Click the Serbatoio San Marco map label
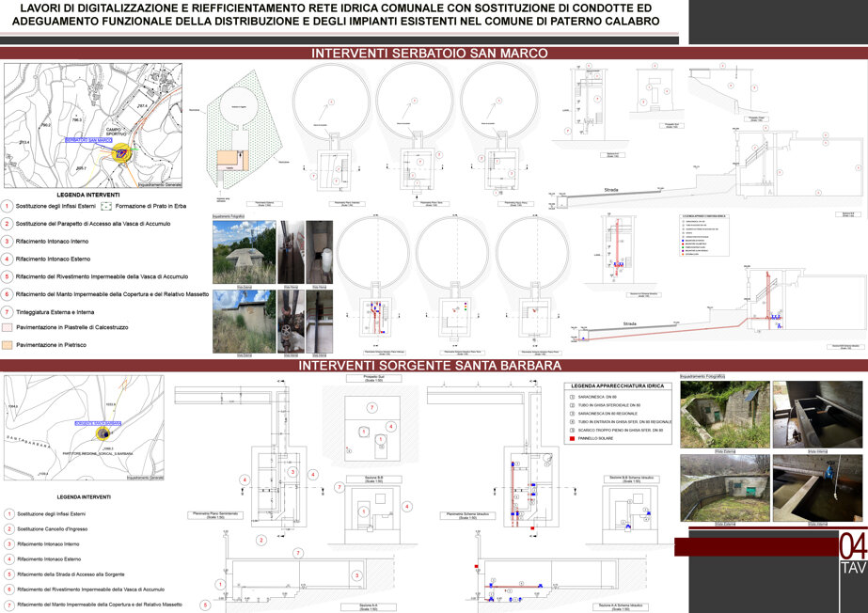The width and height of the screenshot is (868, 613). tap(88, 140)
